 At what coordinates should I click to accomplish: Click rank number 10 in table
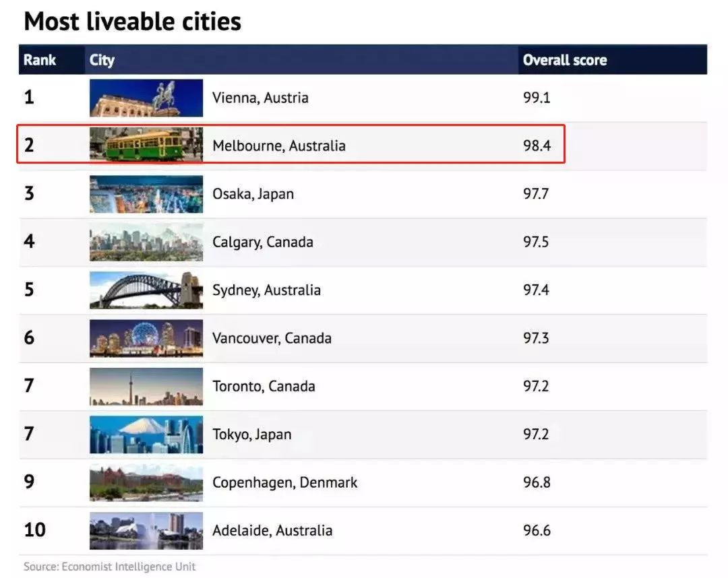[34, 530]
